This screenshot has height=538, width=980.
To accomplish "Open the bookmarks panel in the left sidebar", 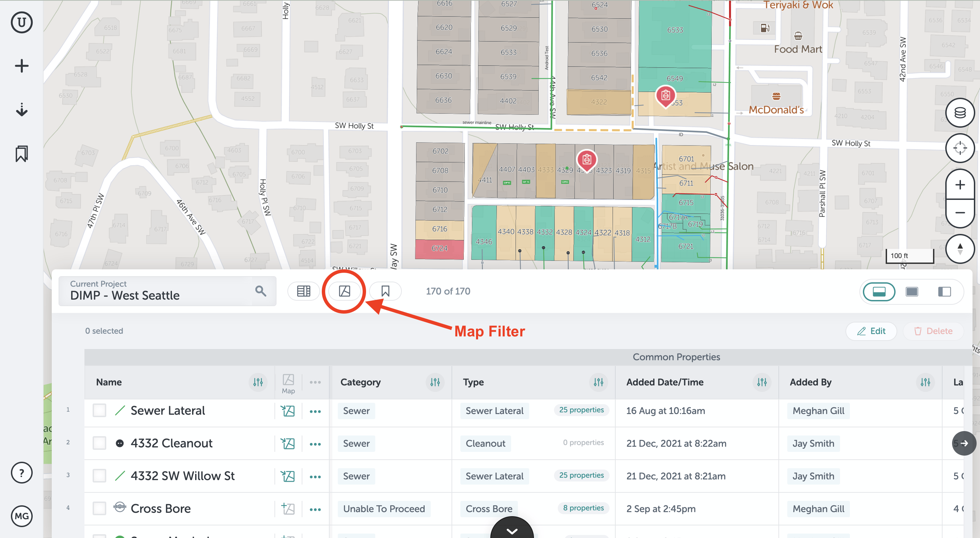I will coord(21,153).
